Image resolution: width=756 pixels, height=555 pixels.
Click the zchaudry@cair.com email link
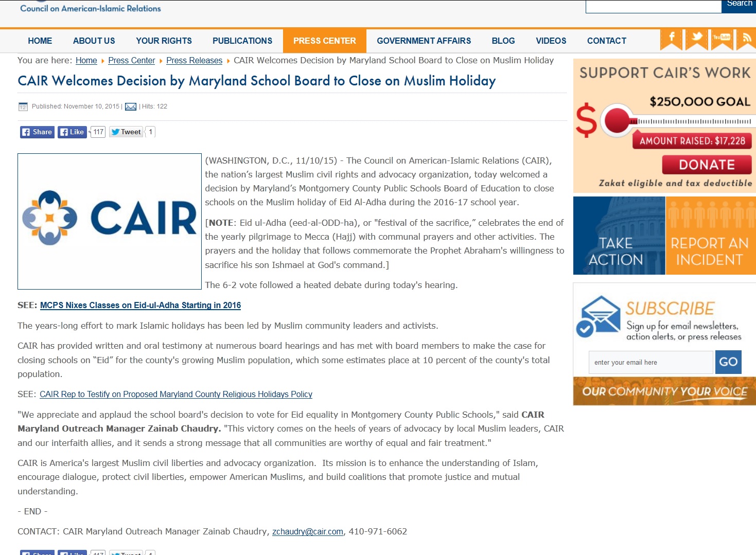click(x=308, y=532)
